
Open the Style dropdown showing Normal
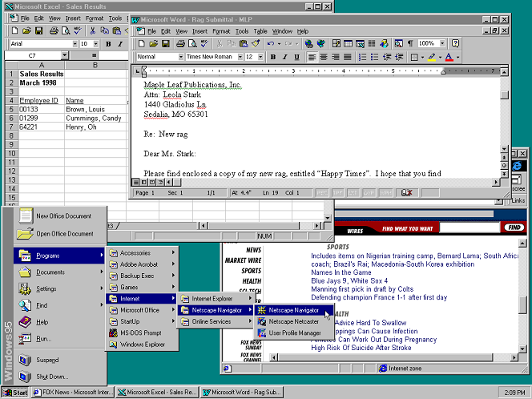(181, 57)
